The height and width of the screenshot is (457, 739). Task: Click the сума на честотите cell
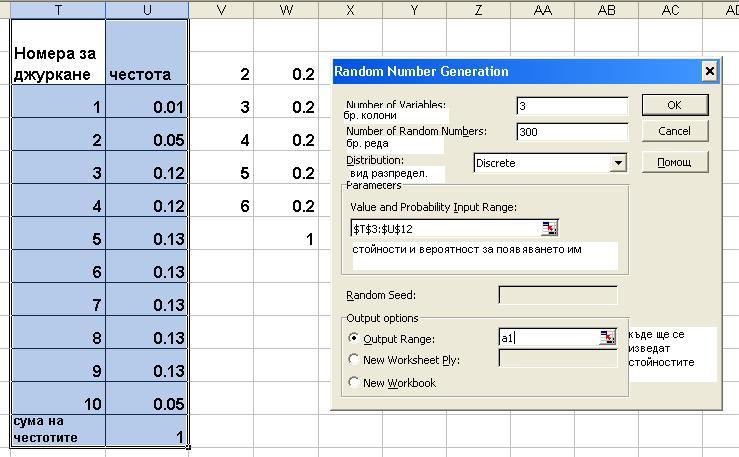pyautogui.click(x=57, y=430)
